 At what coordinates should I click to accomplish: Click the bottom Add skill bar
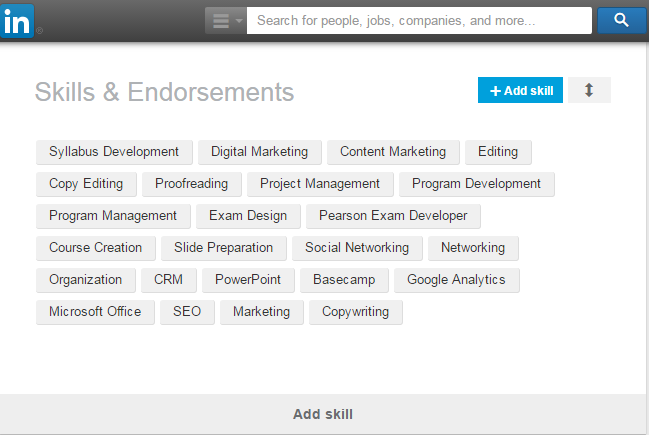click(x=323, y=414)
